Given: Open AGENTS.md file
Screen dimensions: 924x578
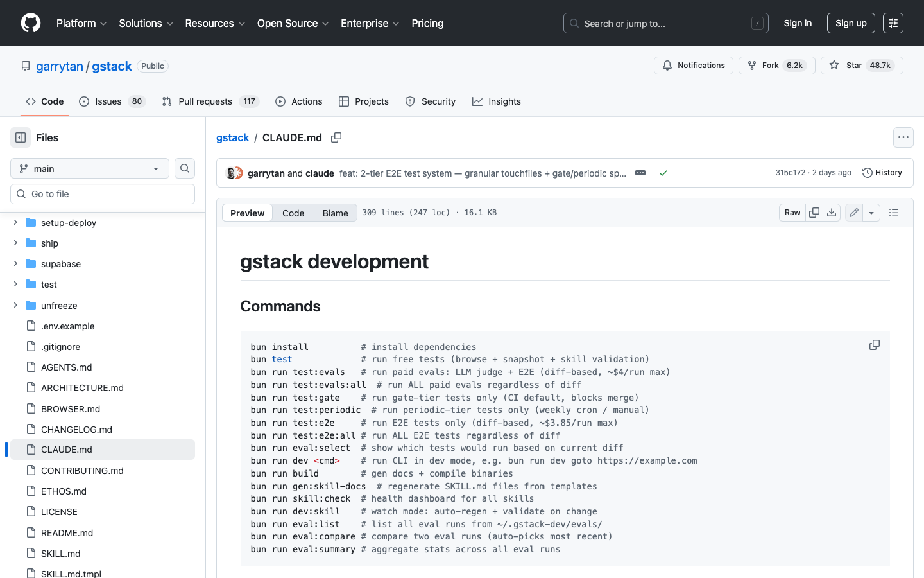Looking at the screenshot, I should tap(66, 367).
